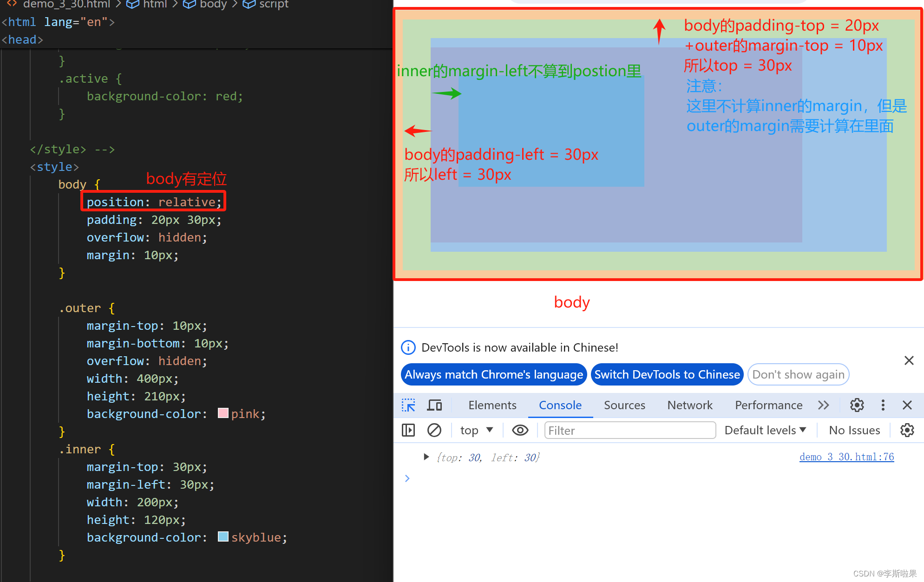The image size is (924, 582).
Task: Open DevTools three-dot customize menu
Action: point(883,405)
